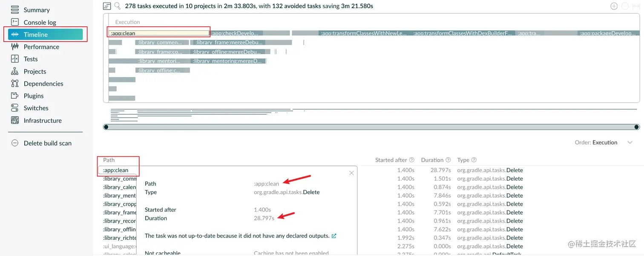Image resolution: width=644 pixels, height=256 pixels.
Task: Click the timeline range slider track
Action: pos(371,127)
